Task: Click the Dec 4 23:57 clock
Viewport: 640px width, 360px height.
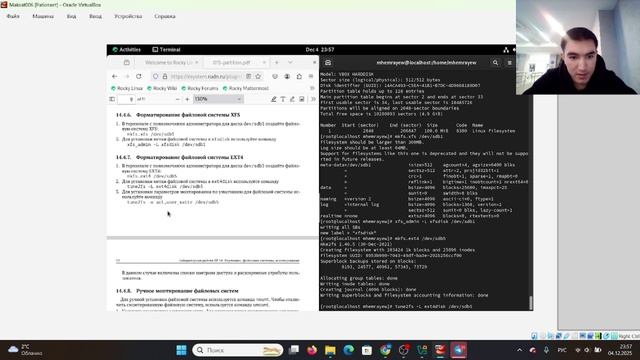Action: [320, 49]
